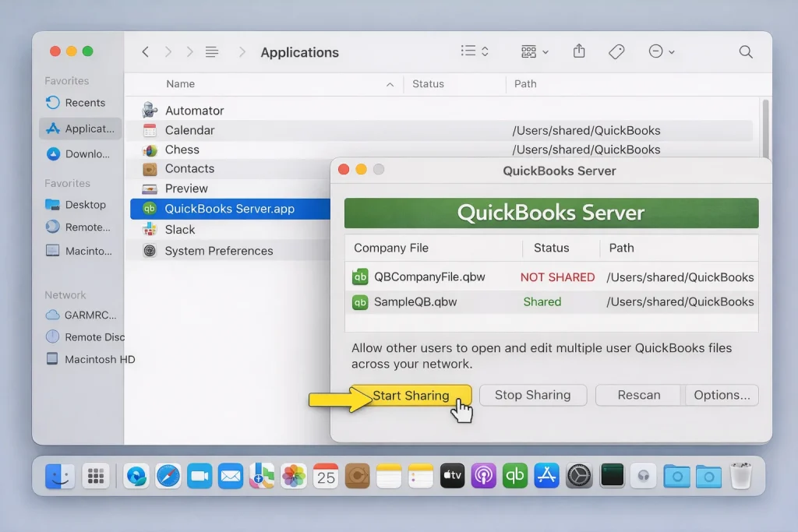Open Downloads in the Finder sidebar
Viewport: 798px width, 532px height.
click(x=80, y=153)
